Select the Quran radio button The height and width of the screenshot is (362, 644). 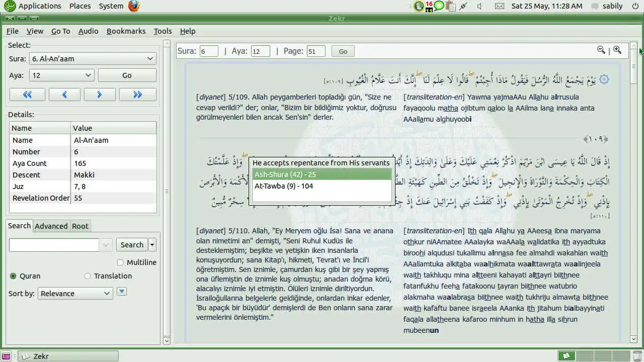pyautogui.click(x=13, y=276)
